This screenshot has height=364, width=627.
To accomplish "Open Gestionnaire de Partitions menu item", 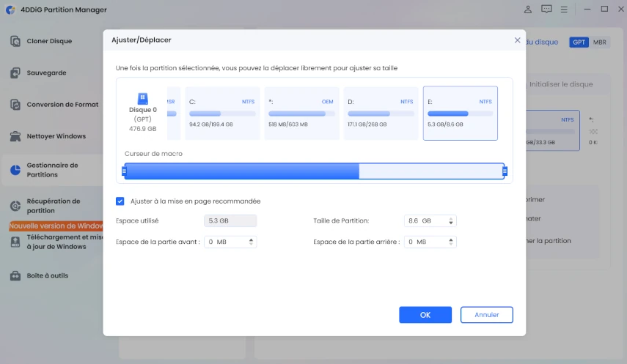I will pyautogui.click(x=52, y=170).
